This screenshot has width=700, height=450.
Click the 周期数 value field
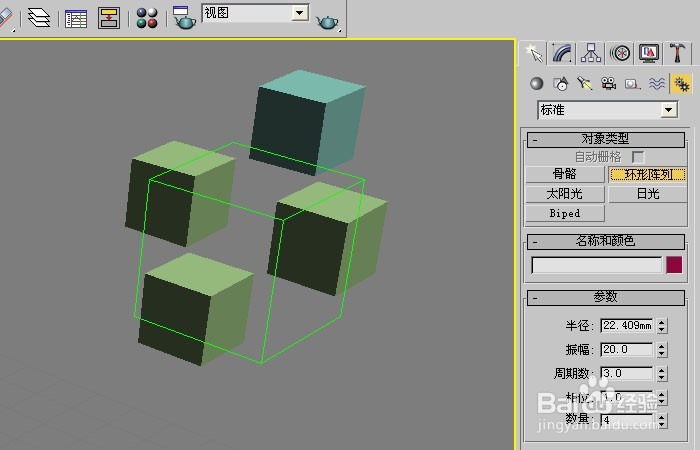626,373
